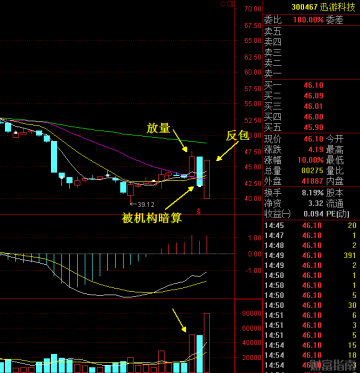
Task: Click the last hollow red limit-up candlestick
Action: coord(207,179)
